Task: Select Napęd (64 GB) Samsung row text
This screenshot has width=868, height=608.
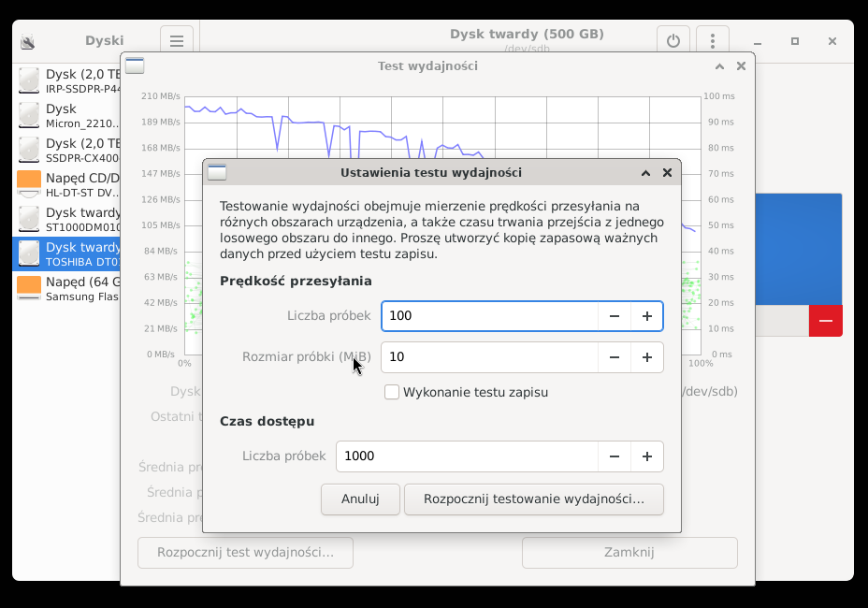Action: coord(83,288)
